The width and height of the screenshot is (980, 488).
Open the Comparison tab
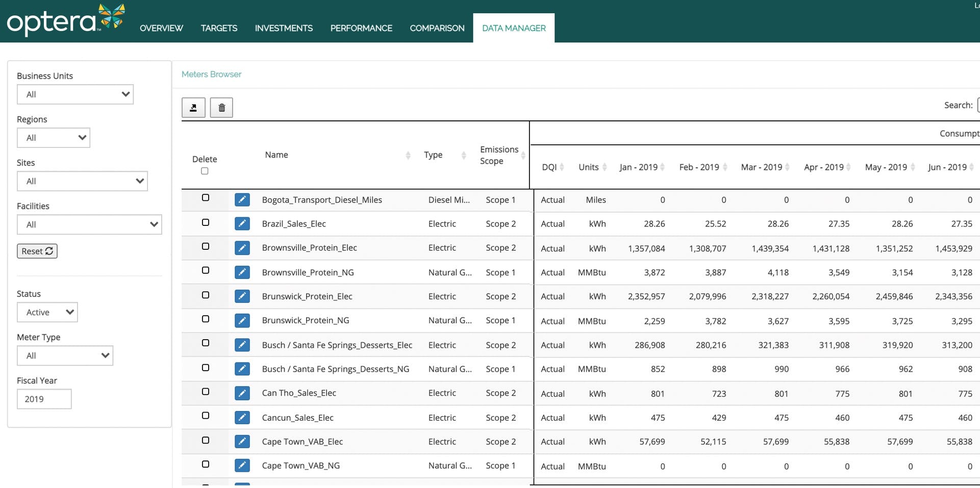click(437, 28)
